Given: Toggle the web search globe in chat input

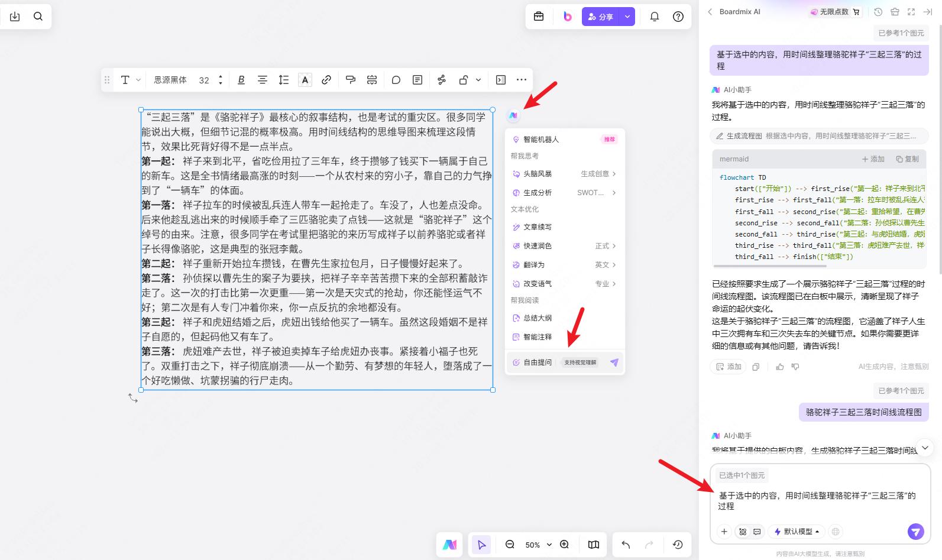Looking at the screenshot, I should 835,532.
